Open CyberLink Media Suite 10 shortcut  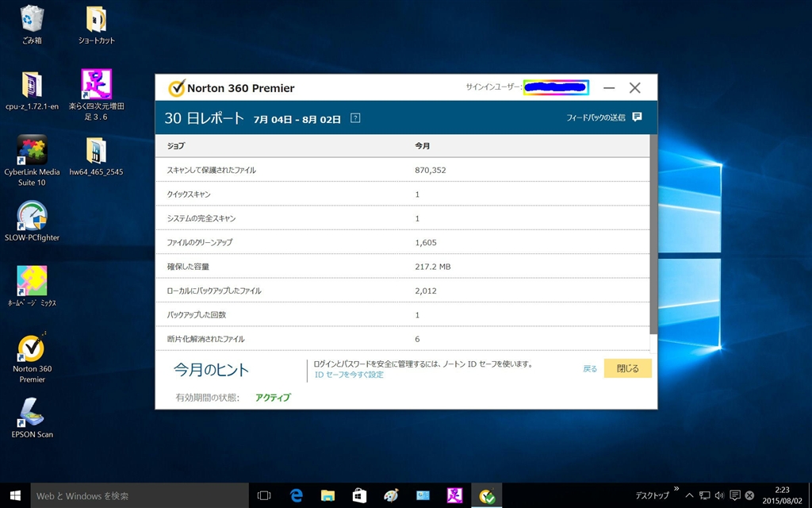(32, 150)
